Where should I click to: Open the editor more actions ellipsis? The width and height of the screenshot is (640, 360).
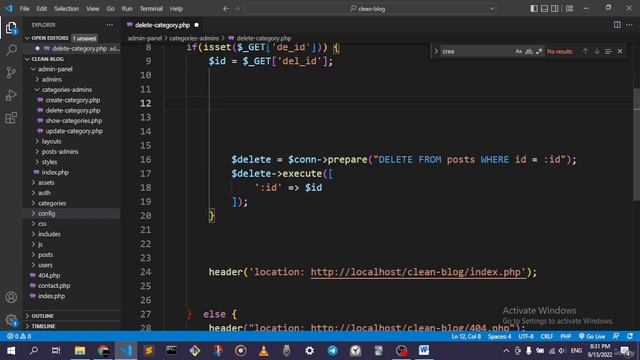pos(629,25)
